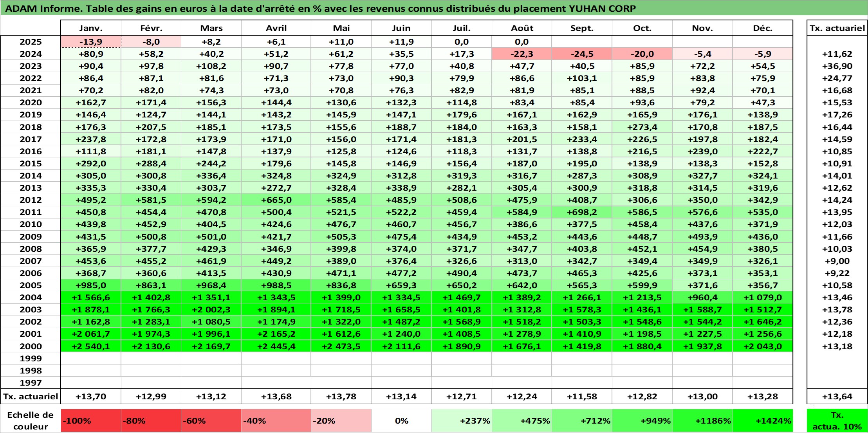Click the -100% red color scale swatch
The height and width of the screenshot is (433, 868).
(x=91, y=421)
